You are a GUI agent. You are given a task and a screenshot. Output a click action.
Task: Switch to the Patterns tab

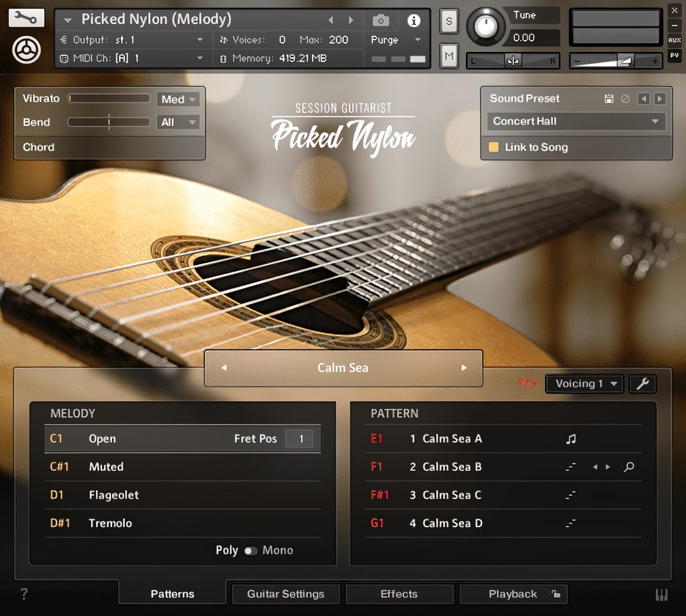click(172, 594)
